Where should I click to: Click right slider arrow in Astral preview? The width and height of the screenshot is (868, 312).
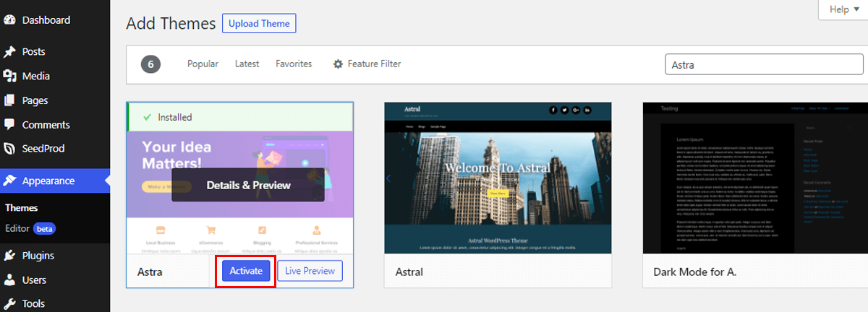pyautogui.click(x=608, y=178)
